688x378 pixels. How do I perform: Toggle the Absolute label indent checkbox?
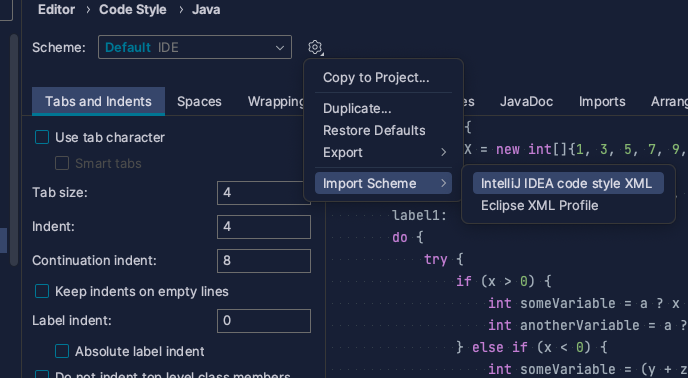point(62,351)
